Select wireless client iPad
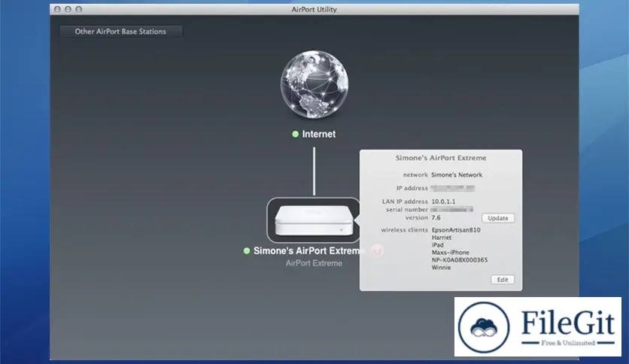 click(x=438, y=245)
